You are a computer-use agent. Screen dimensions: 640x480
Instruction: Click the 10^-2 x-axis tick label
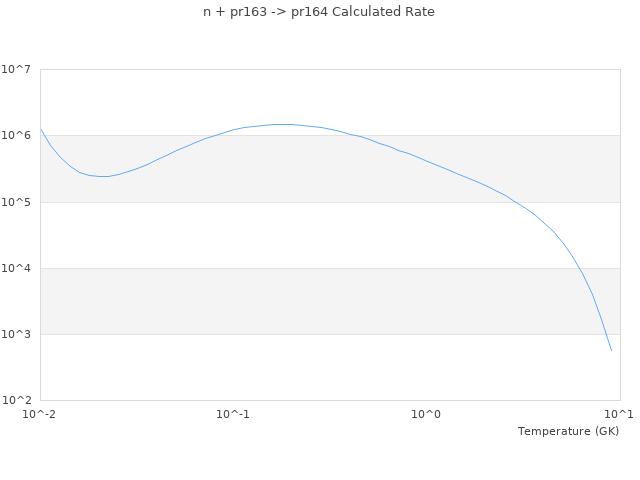point(40,414)
